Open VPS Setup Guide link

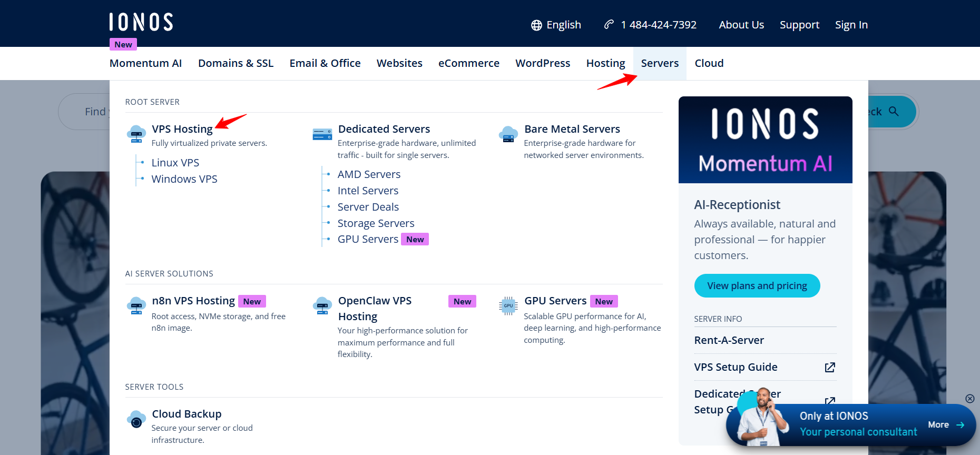pos(736,367)
